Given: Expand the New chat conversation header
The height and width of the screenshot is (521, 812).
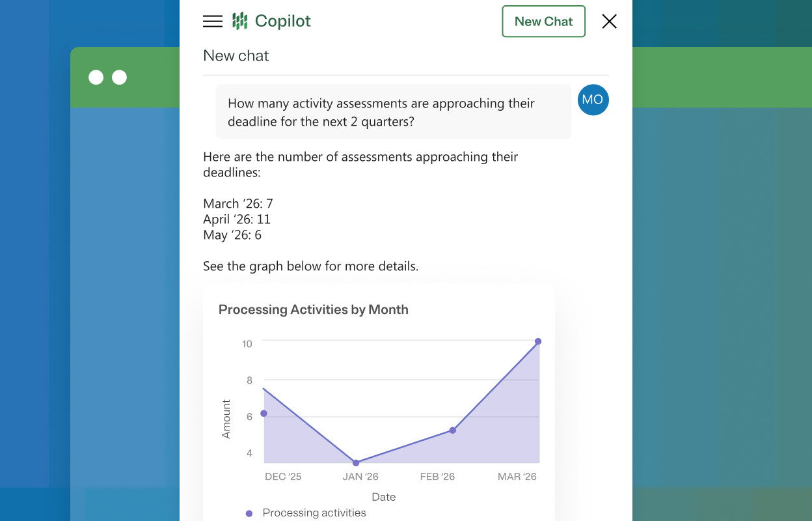Looking at the screenshot, I should click(236, 55).
